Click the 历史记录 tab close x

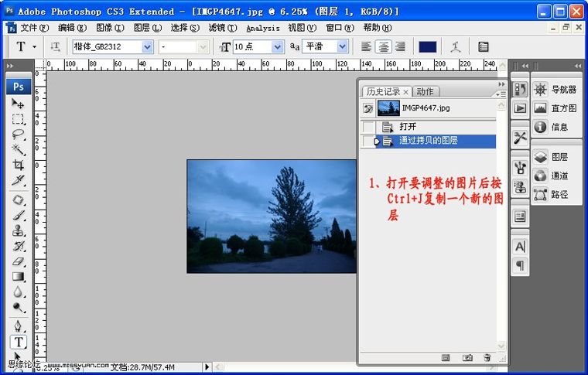(x=405, y=92)
